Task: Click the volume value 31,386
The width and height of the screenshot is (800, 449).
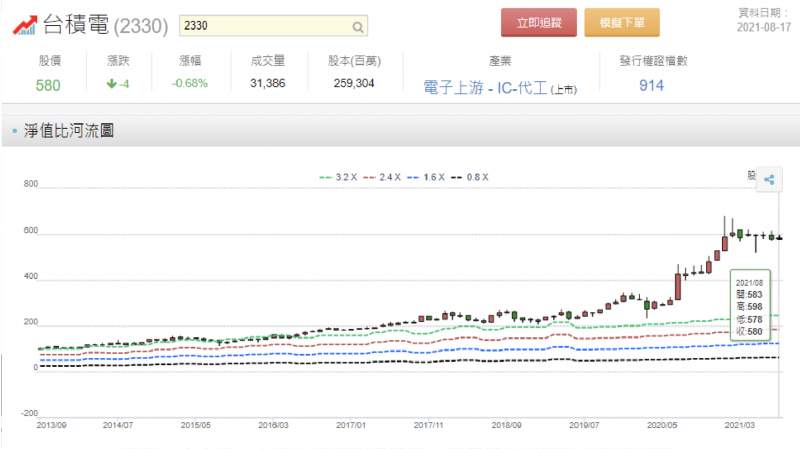Action: (x=267, y=83)
